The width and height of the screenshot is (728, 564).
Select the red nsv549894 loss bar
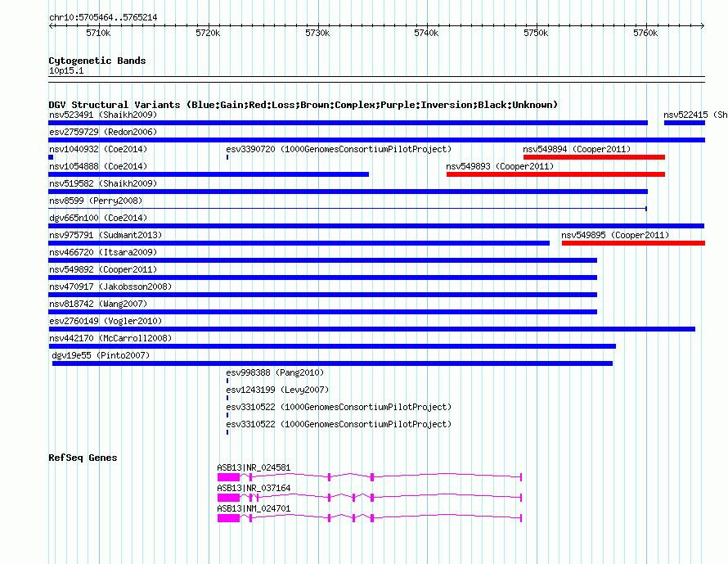(595, 157)
